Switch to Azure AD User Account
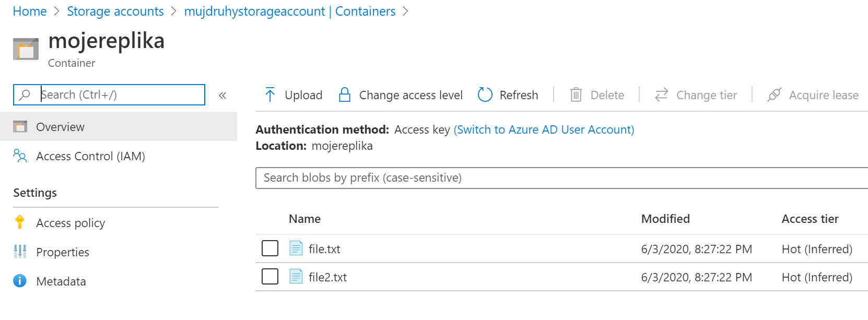Viewport: 868px width, 320px height. [544, 129]
